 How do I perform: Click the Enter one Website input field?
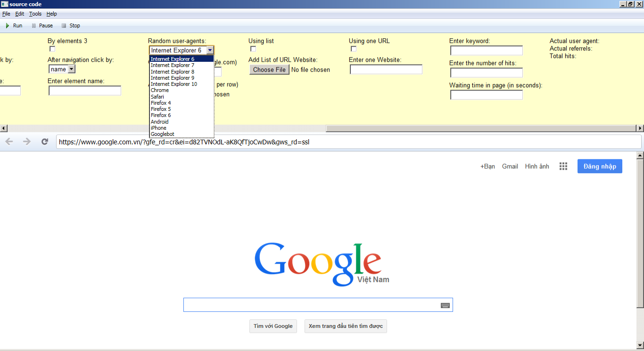coord(386,69)
